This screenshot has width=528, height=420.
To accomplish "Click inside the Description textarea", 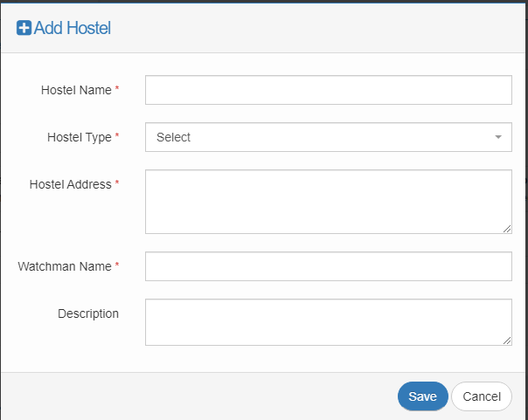I will click(x=328, y=322).
